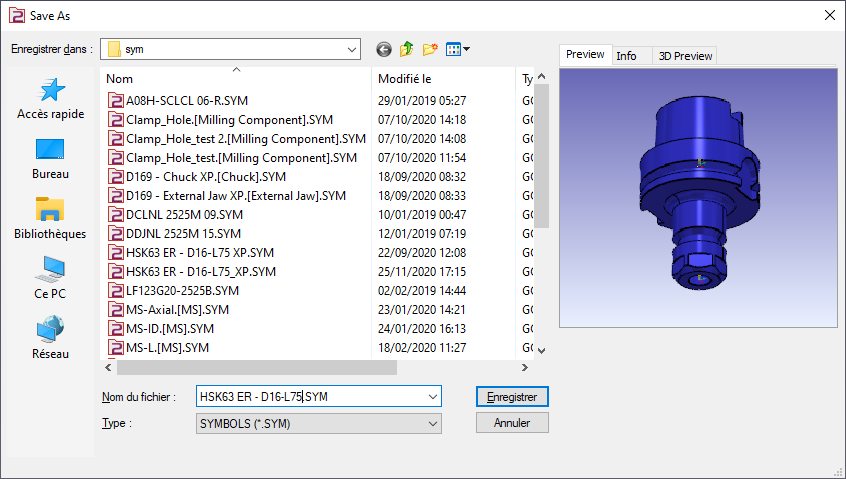This screenshot has width=846, height=479.
Task: Expand the Nom du fichier dropdown arrow
Action: point(432,397)
